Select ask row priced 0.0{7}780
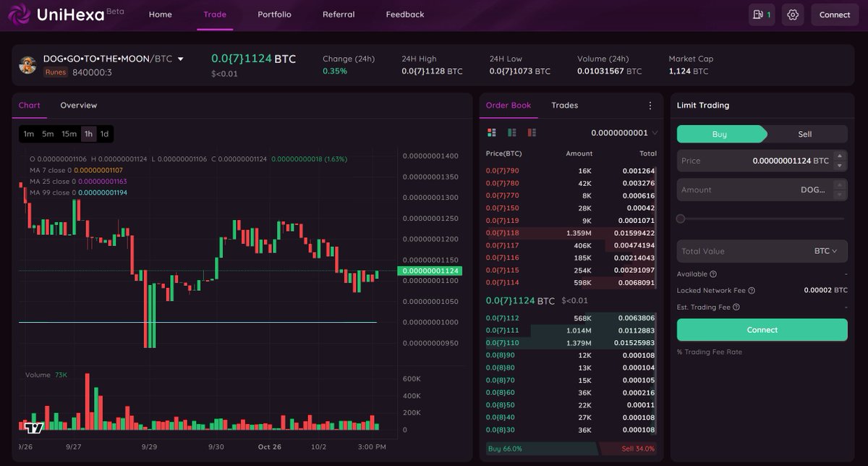Image resolution: width=868 pixels, height=466 pixels. pyautogui.click(x=571, y=183)
